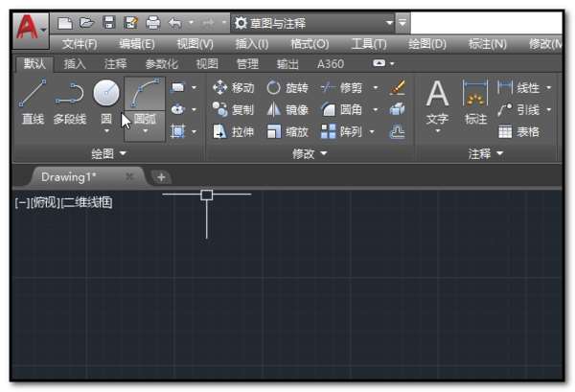The image size is (575, 392).
Task: Open the 文件(F) menu
Action: click(x=79, y=44)
